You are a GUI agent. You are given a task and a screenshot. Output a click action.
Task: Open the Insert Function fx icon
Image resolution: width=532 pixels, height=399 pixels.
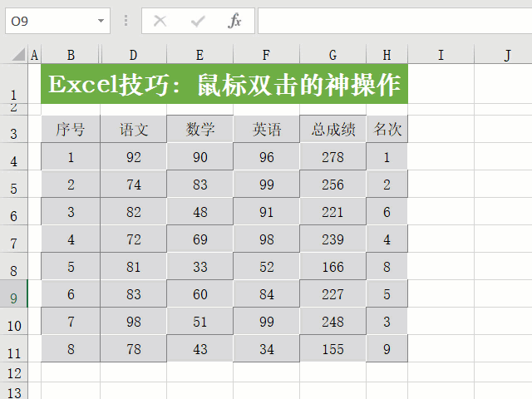point(234,21)
